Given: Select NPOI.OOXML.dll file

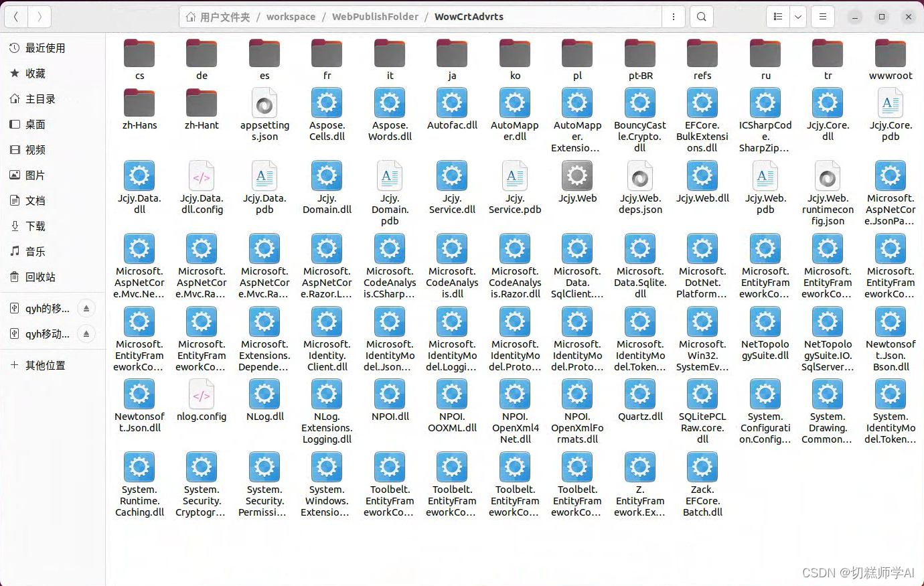Looking at the screenshot, I should (x=452, y=407).
